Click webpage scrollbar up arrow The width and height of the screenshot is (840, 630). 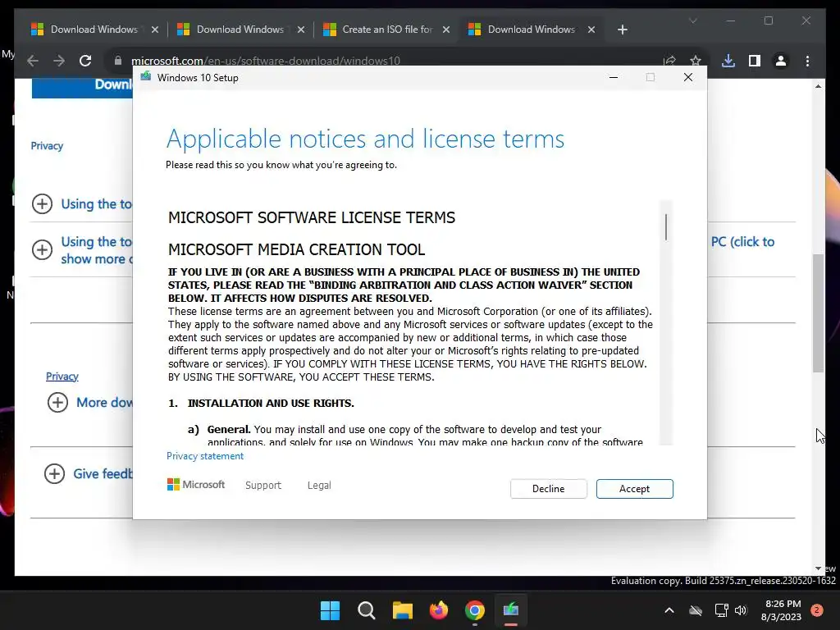click(x=818, y=85)
